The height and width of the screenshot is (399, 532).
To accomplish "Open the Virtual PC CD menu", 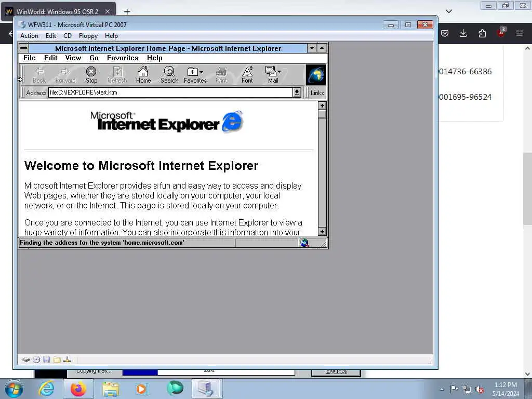I will pos(68,36).
